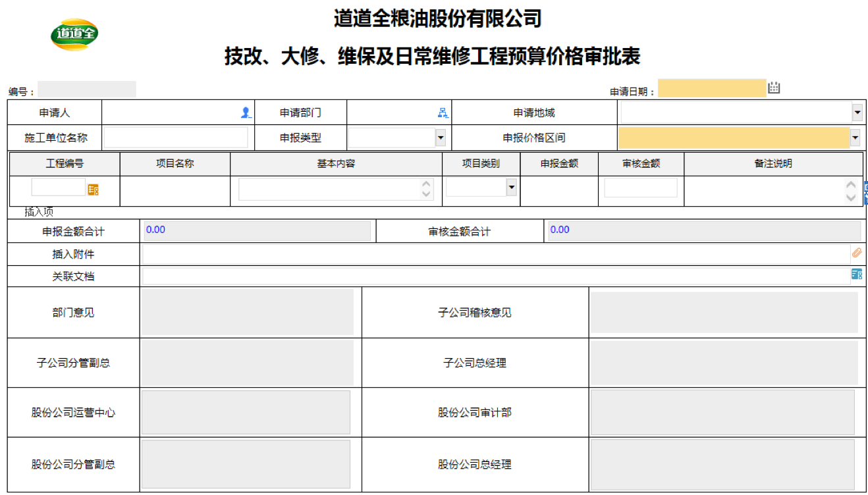The image size is (868, 495).
Task: Click the 申请人 input field
Action: (171, 113)
